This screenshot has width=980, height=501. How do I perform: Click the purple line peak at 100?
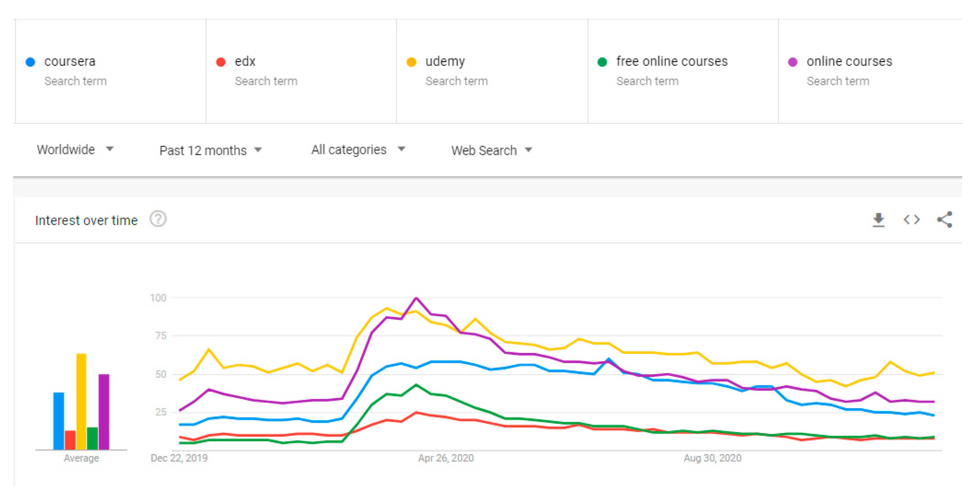416,298
